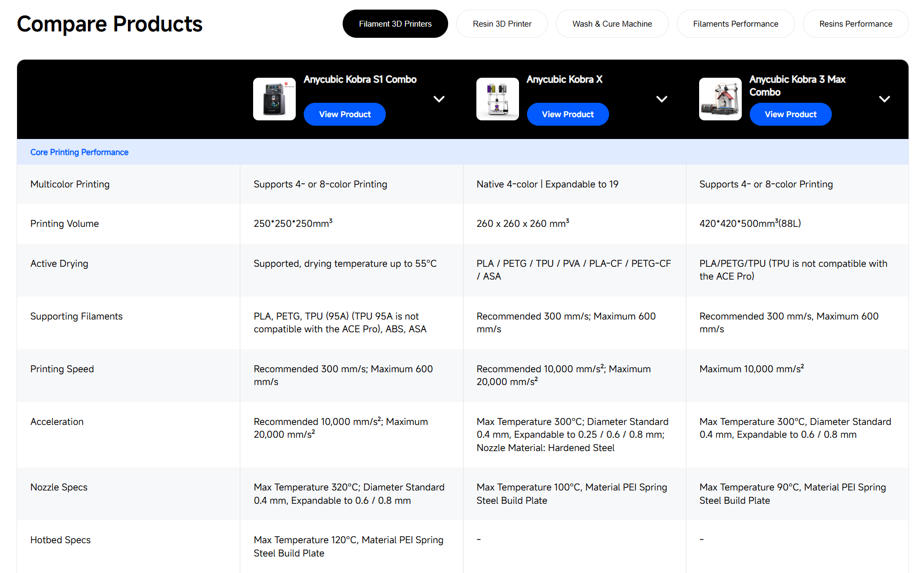This screenshot has height=573, width=924.
Task: Click the Kobra 3 Max Combo thumbnail
Action: point(720,99)
